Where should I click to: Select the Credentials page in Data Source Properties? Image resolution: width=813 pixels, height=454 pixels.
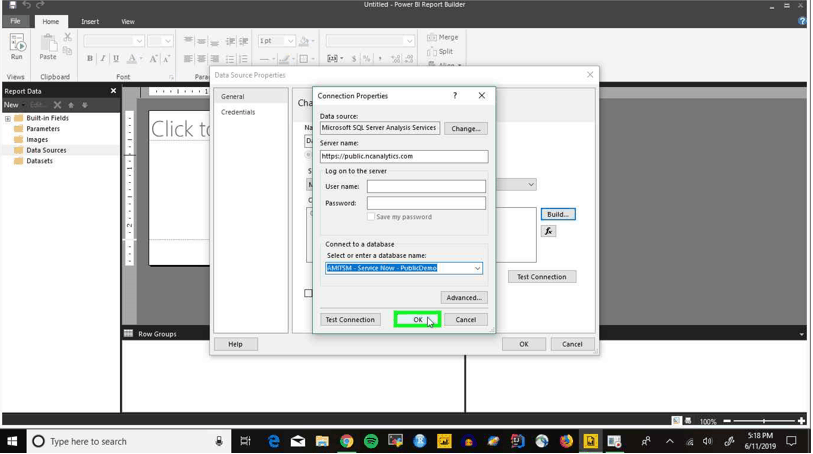pos(238,112)
